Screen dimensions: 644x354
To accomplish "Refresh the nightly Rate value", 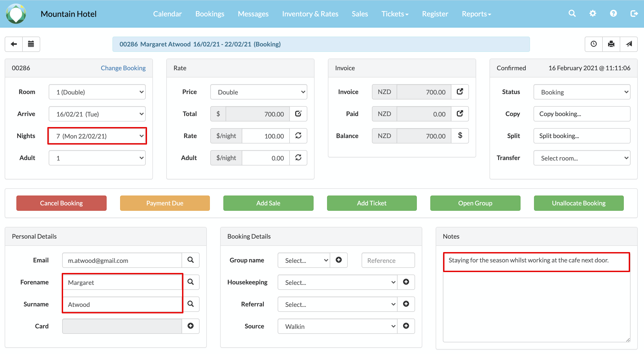I will point(298,136).
